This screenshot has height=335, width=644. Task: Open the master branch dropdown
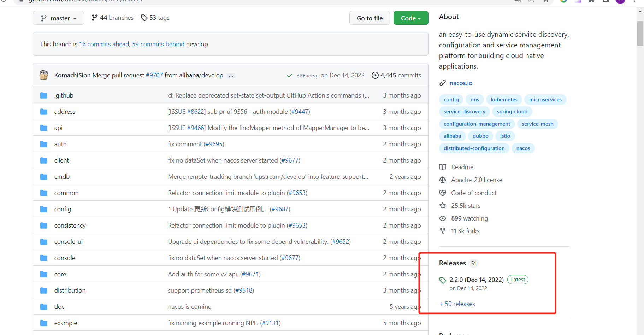(x=58, y=18)
